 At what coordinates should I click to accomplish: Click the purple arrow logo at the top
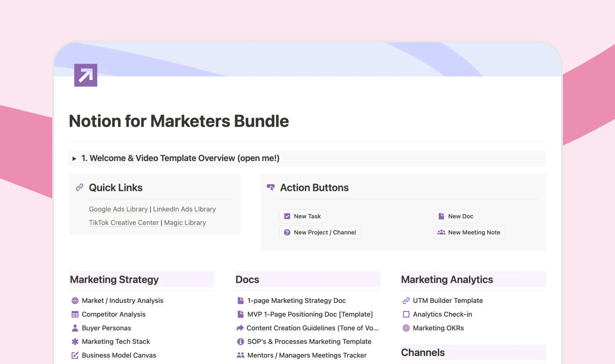[x=86, y=75]
